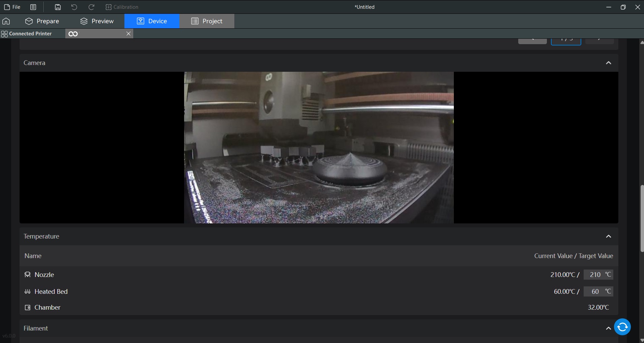This screenshot has height=343, width=644.
Task: Click the redo arrow icon
Action: (91, 7)
